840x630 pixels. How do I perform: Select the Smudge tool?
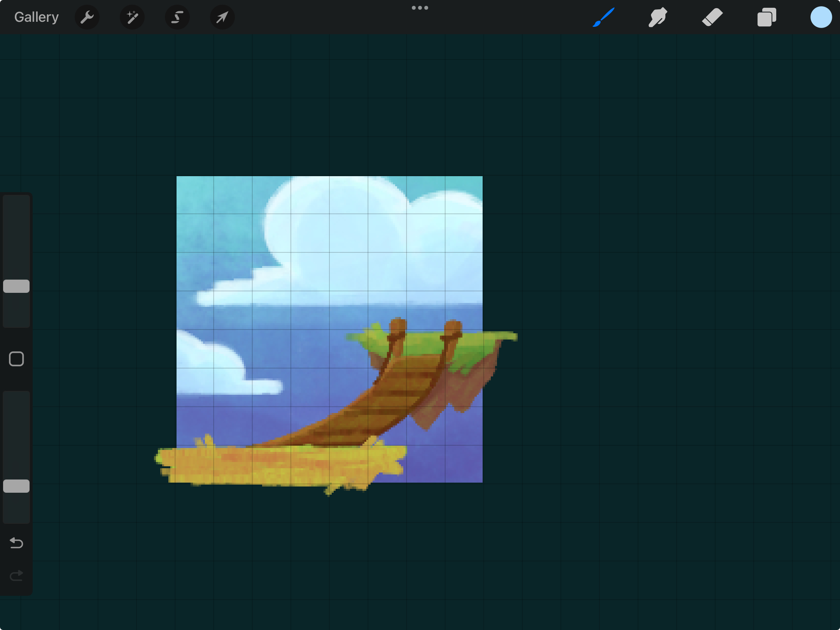[x=658, y=17]
